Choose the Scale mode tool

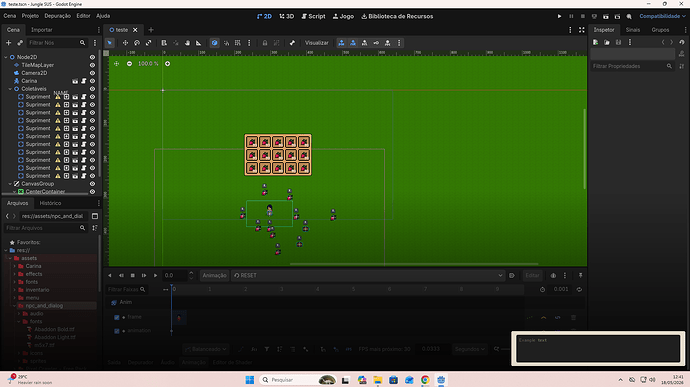148,43
